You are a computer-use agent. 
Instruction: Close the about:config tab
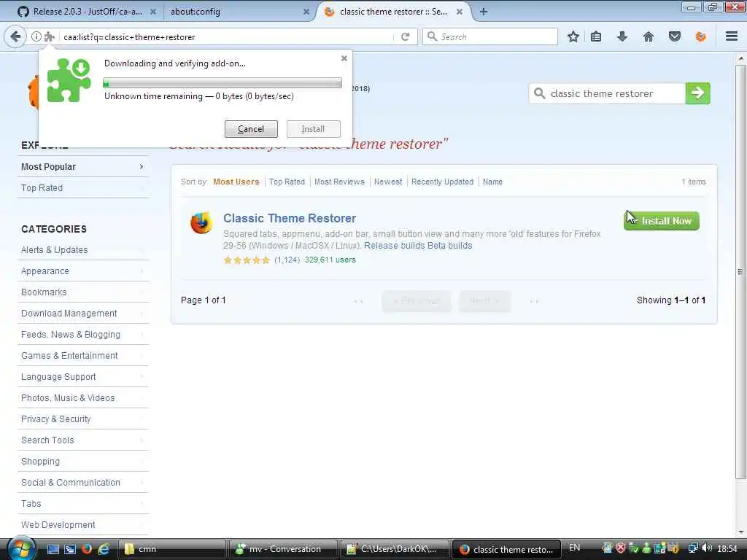[x=306, y=12]
